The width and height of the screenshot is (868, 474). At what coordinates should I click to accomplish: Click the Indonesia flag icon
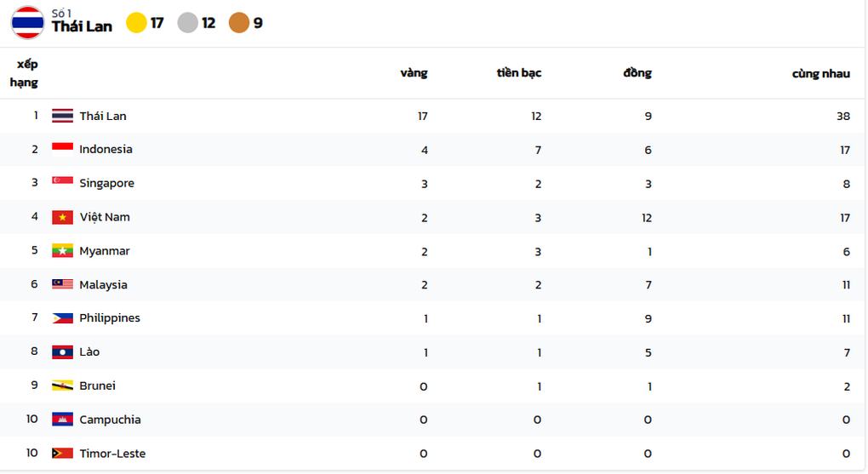(62, 150)
